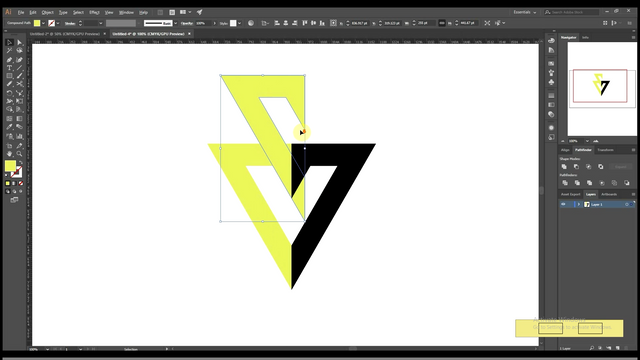The height and width of the screenshot is (360, 640).
Task: Select the Hand tool
Action: tap(9, 153)
